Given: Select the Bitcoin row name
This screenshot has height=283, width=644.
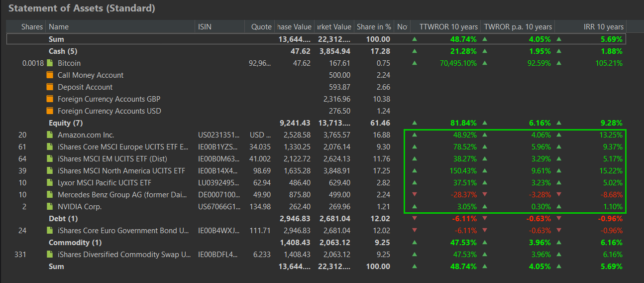Looking at the screenshot, I should [69, 63].
